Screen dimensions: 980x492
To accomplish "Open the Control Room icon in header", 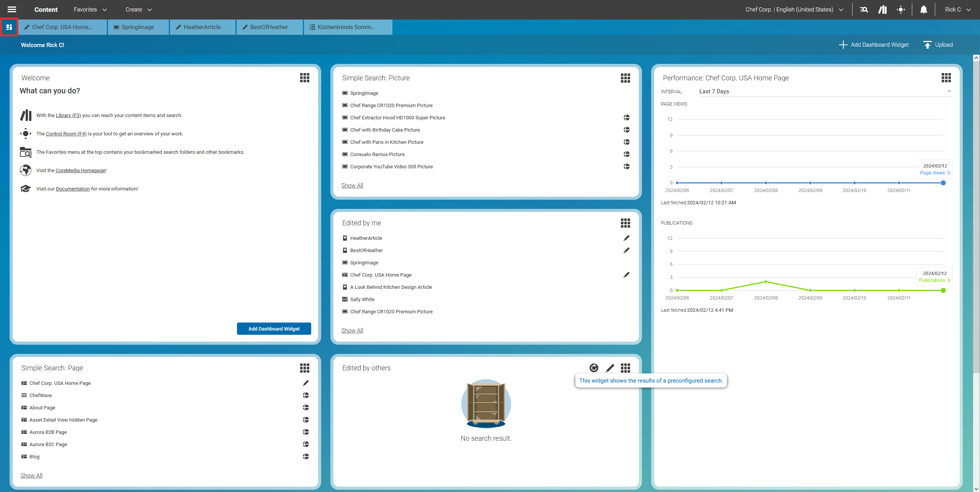I will pyautogui.click(x=901, y=10).
